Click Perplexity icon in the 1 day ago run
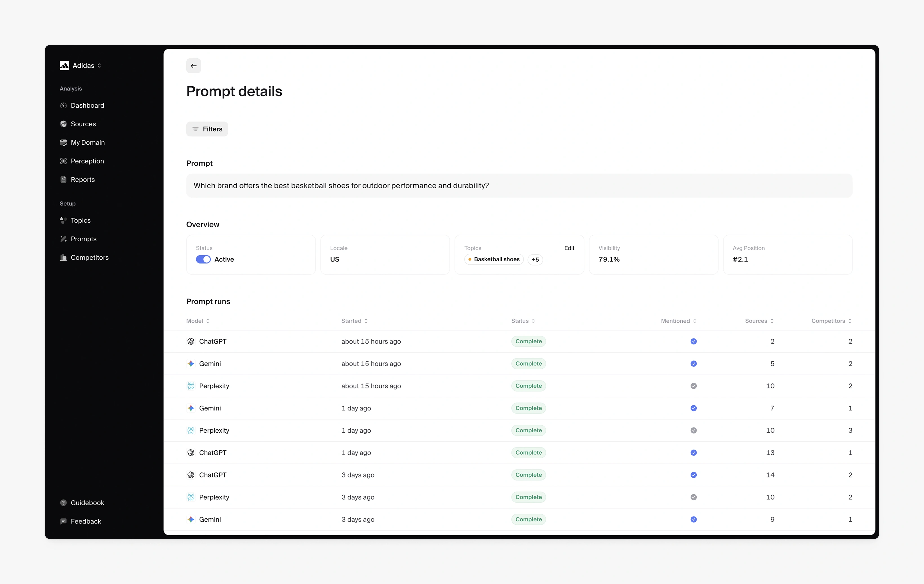 191,430
